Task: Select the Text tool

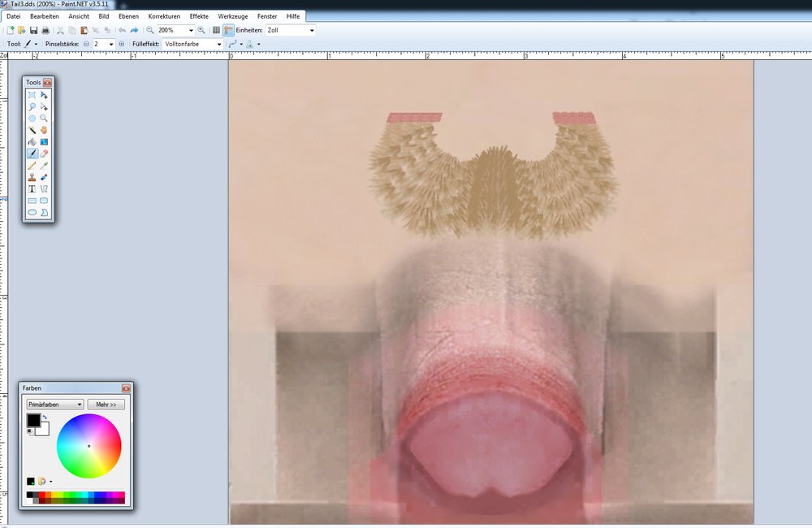Action: (x=32, y=189)
